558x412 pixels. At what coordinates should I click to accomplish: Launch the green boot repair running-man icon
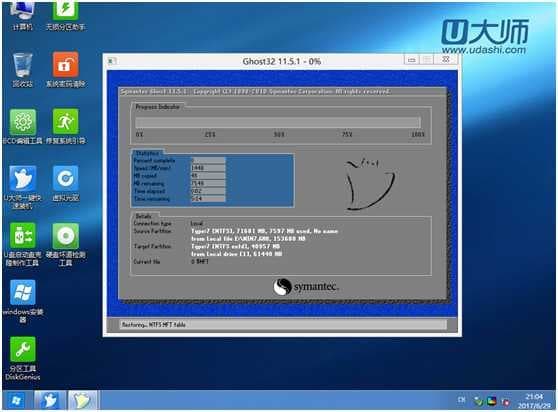65,127
